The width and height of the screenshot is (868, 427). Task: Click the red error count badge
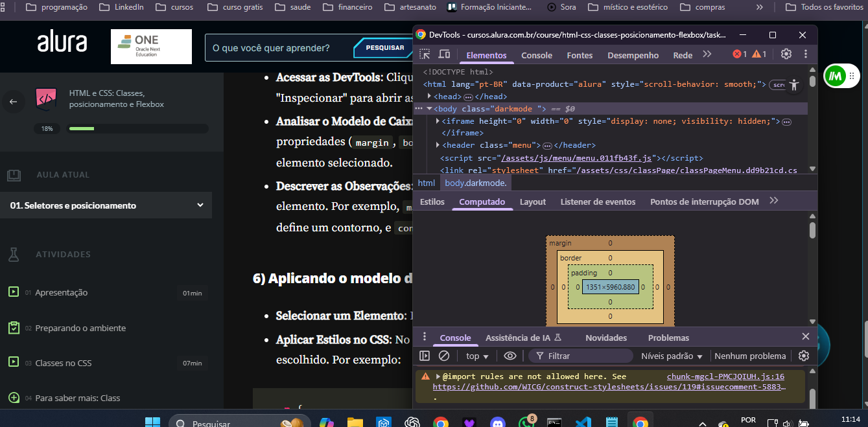point(740,54)
